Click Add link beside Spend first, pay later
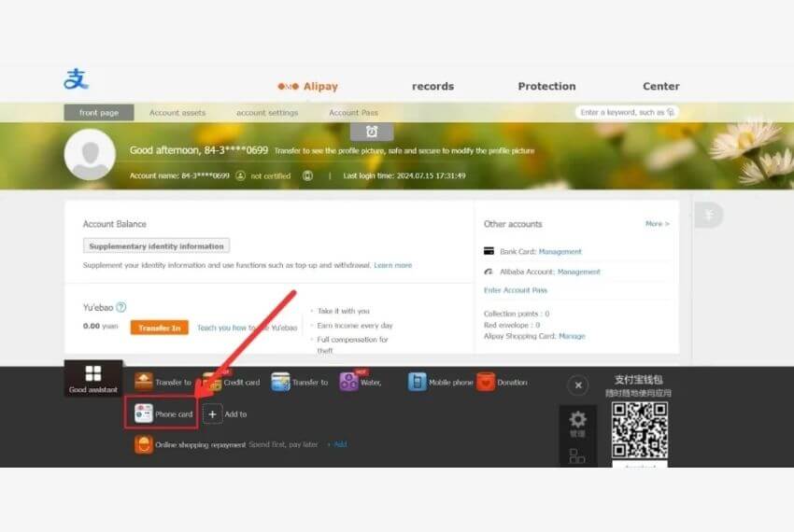Viewport: 794px width, 532px height. [340, 444]
